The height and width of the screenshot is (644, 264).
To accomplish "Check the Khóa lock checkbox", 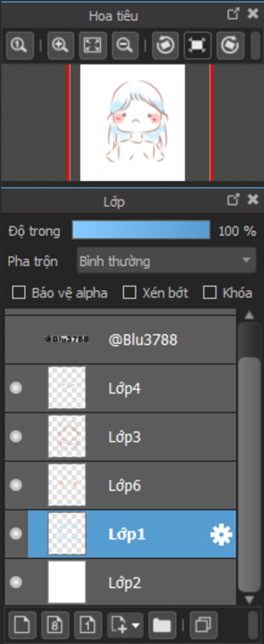I will (x=210, y=293).
